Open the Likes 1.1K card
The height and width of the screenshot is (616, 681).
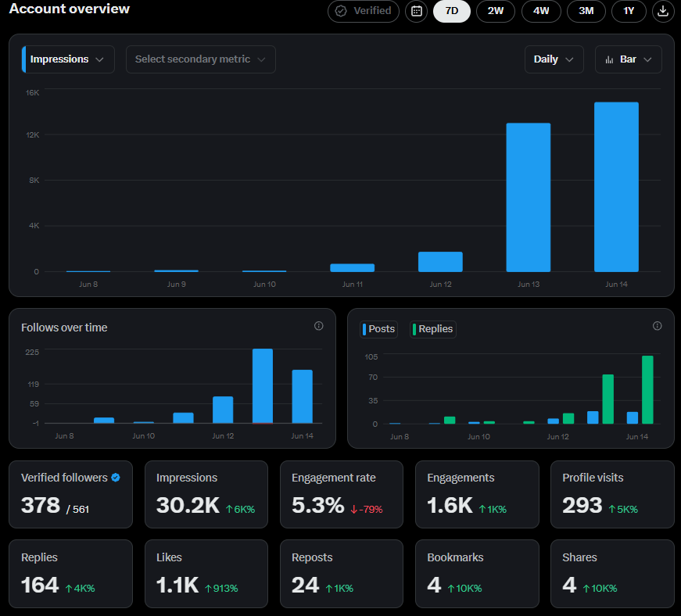pos(206,574)
